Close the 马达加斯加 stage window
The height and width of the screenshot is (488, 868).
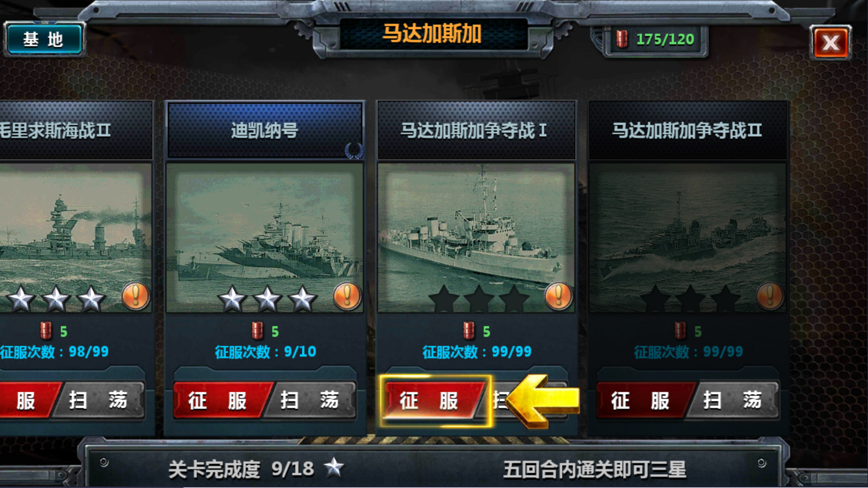[830, 42]
